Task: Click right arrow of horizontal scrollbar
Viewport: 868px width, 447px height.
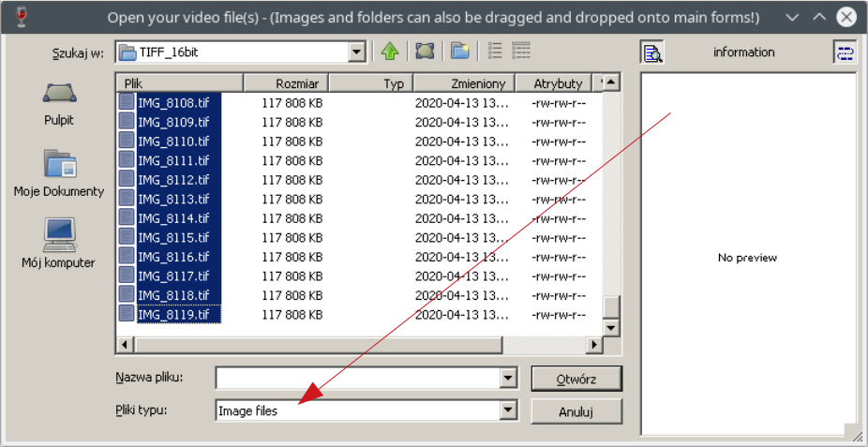Action: coord(594,345)
